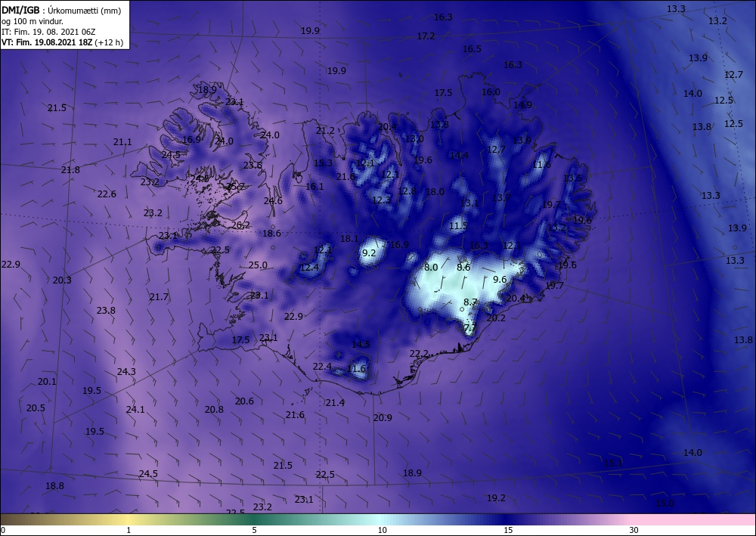Click the legend tick label '5'
The image size is (756, 536).
coord(254,530)
